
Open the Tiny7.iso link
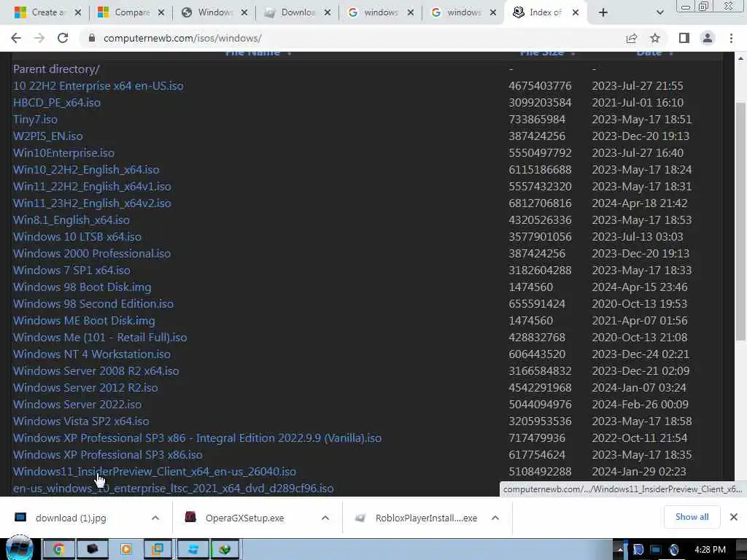click(35, 119)
